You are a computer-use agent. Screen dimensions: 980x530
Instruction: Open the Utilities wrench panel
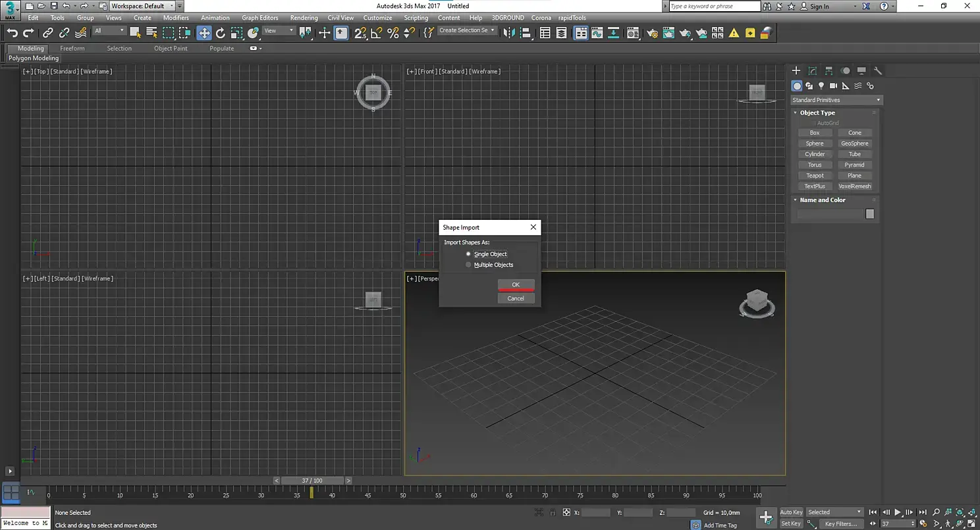click(877, 71)
